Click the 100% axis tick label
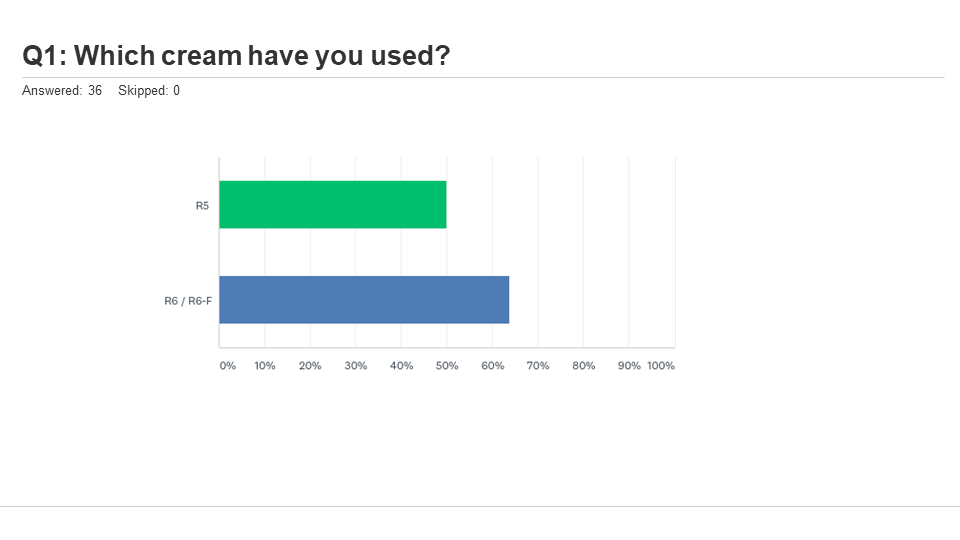The image size is (960, 540). pyautogui.click(x=661, y=366)
